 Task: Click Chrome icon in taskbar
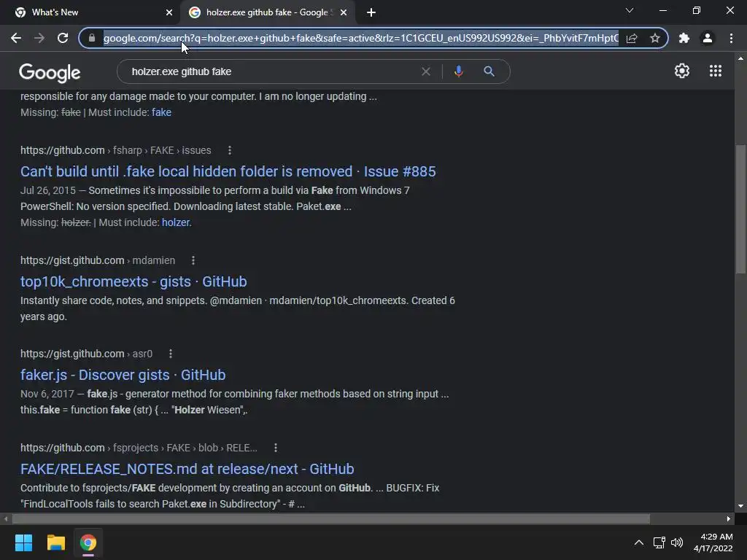click(88, 542)
